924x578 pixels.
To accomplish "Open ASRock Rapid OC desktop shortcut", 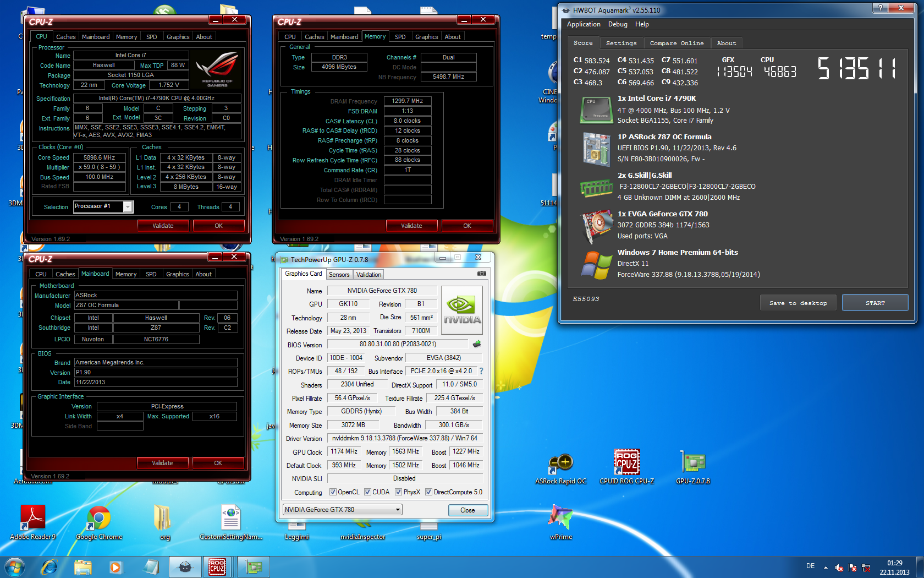I will (560, 469).
